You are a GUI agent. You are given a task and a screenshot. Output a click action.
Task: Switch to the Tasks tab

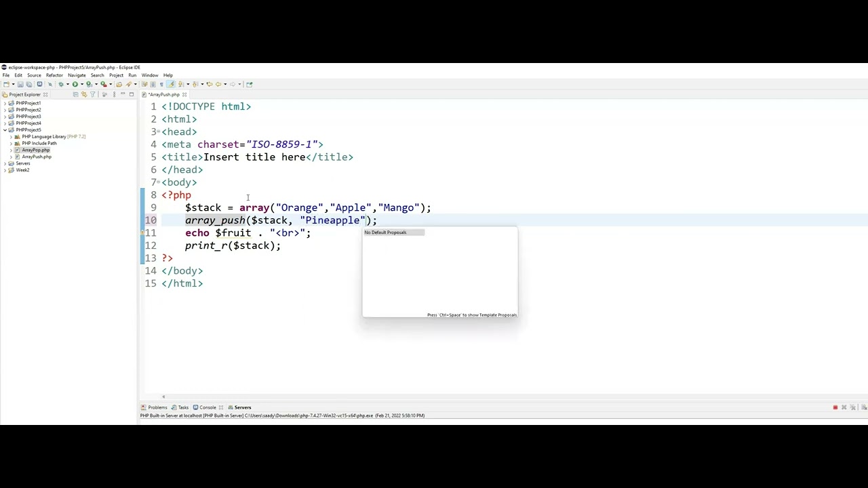[x=180, y=407]
